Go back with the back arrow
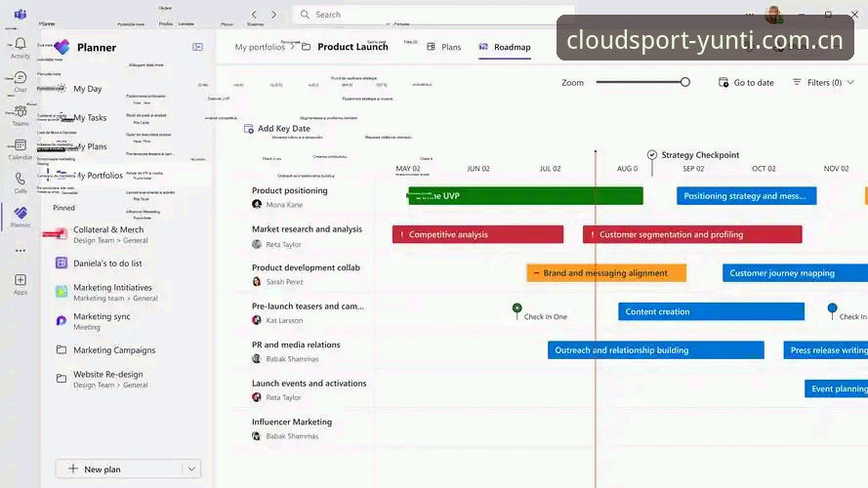This screenshot has width=868, height=488. click(254, 15)
